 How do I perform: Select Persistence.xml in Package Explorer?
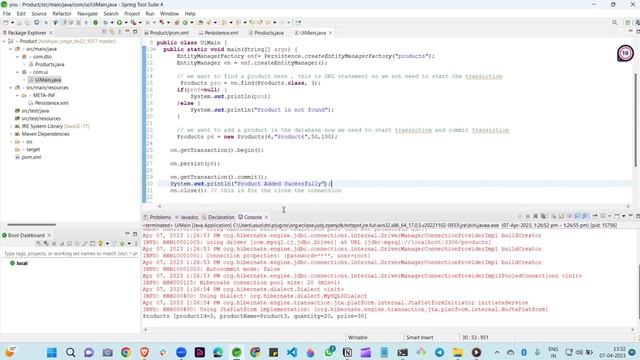point(49,103)
